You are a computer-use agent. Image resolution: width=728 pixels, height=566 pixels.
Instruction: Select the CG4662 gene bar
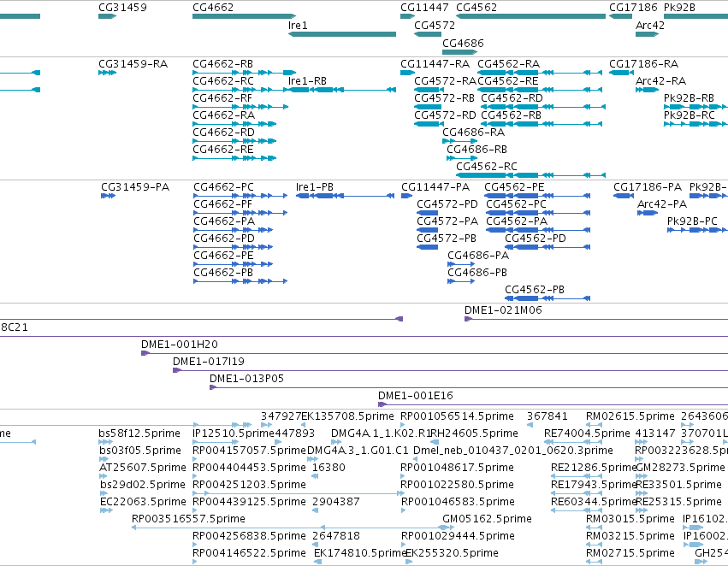[244, 16]
